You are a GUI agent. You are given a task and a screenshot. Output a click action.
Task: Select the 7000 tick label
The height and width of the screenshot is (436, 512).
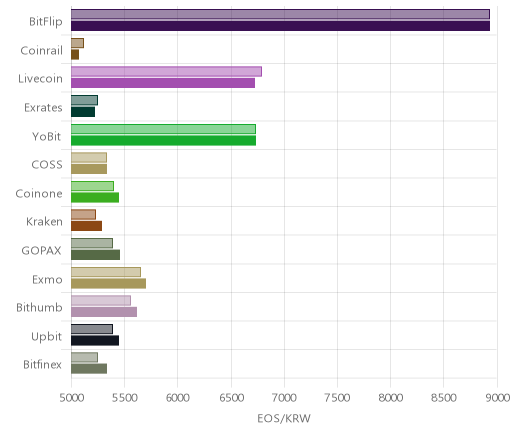284,398
